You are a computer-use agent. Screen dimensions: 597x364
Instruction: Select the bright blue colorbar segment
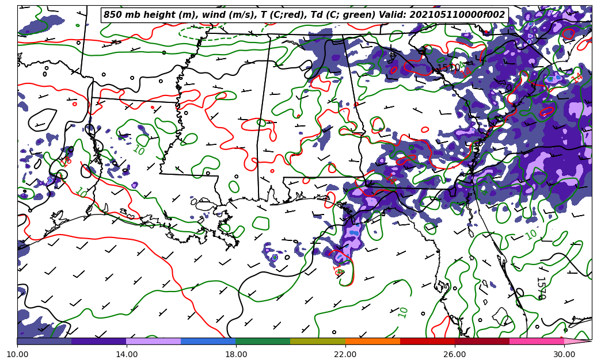(x=208, y=341)
